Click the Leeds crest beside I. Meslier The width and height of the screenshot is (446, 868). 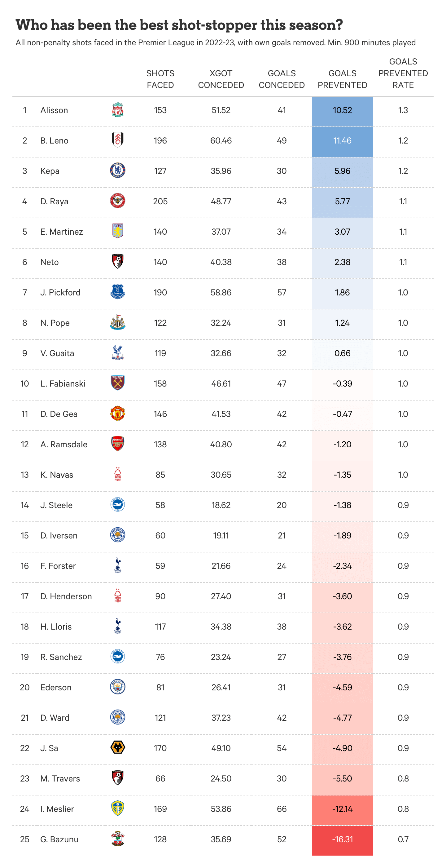click(117, 808)
